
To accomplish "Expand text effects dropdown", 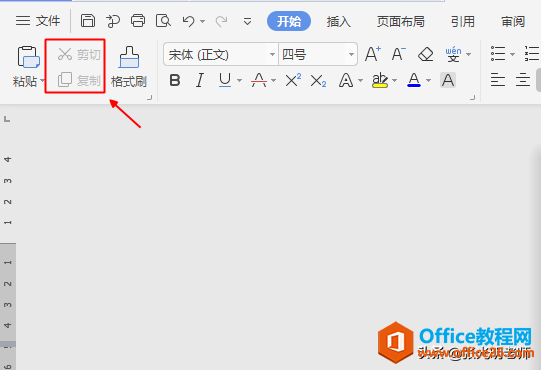I will point(361,81).
